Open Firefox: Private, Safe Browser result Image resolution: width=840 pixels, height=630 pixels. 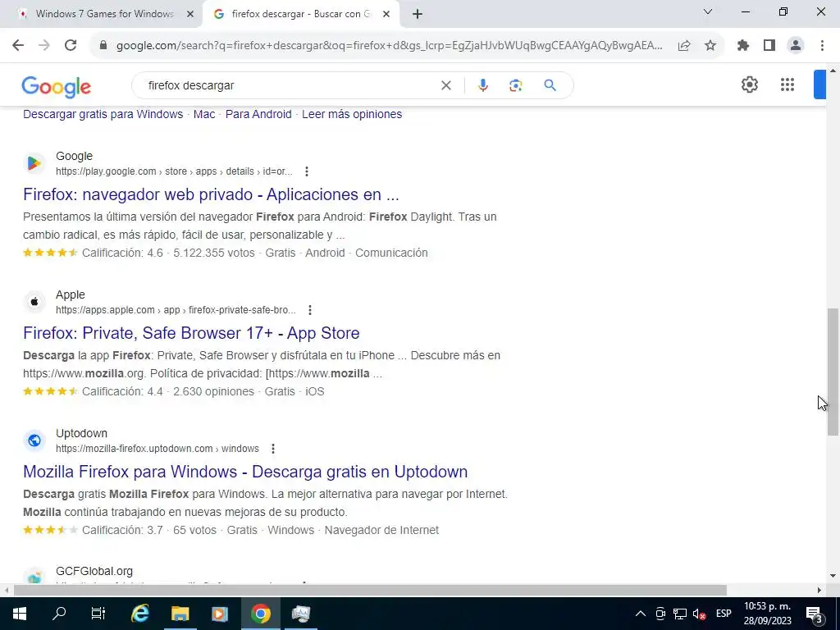click(191, 333)
